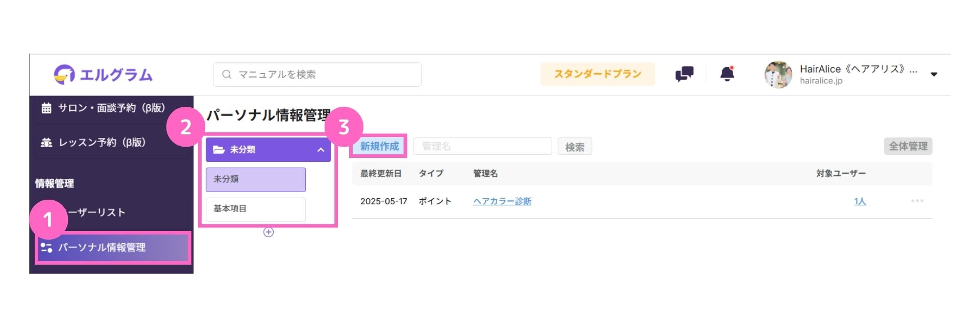
Task: Collapse the 未分類 folder header
Action: click(x=268, y=150)
